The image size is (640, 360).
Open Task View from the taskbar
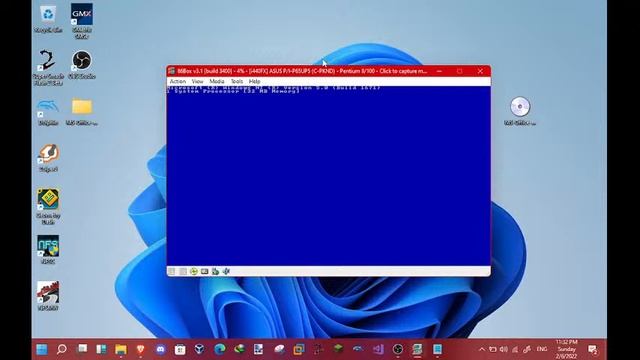(x=82, y=349)
